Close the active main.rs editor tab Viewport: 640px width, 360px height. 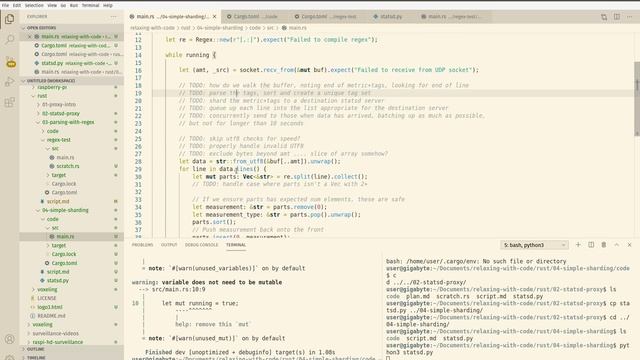tap(214, 16)
